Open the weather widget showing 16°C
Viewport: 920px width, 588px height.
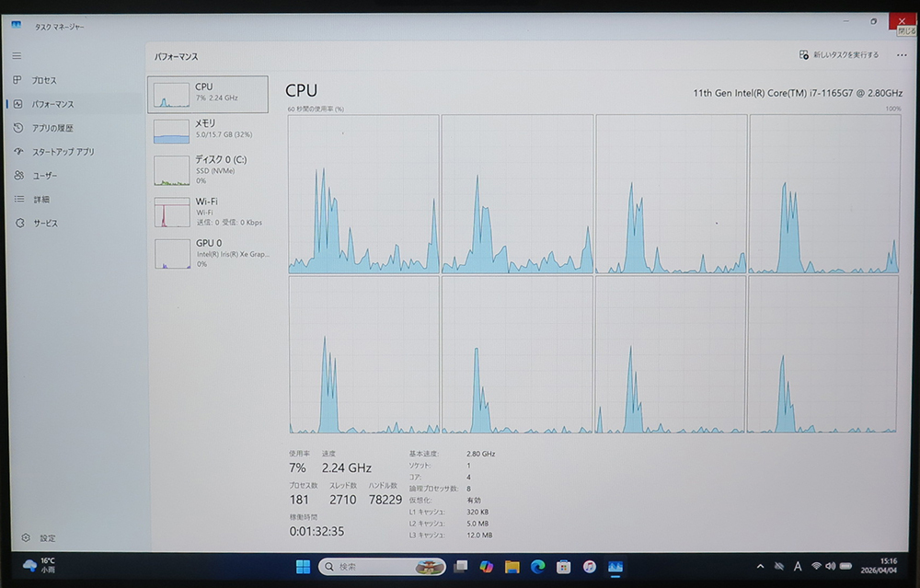[x=39, y=565]
